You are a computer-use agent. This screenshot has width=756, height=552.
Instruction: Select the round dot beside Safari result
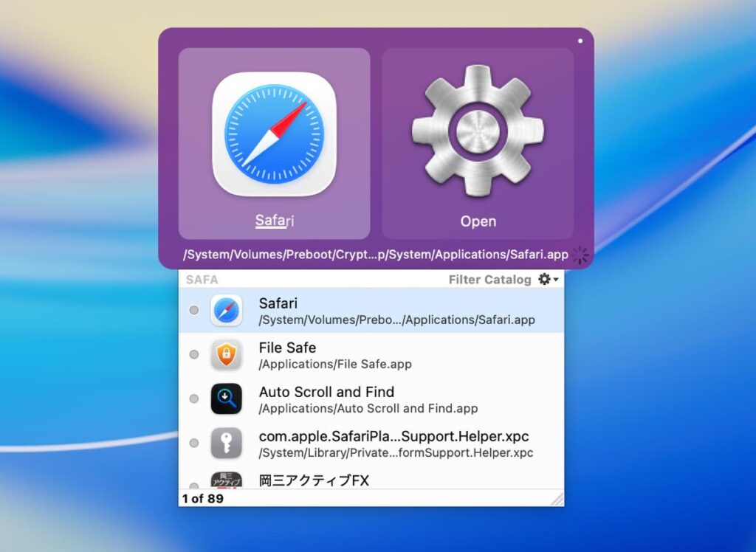coord(194,311)
